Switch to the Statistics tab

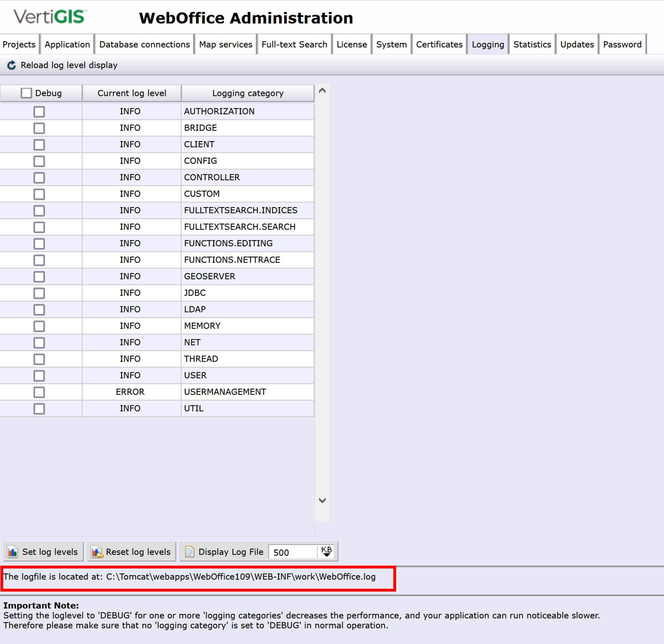pos(531,44)
